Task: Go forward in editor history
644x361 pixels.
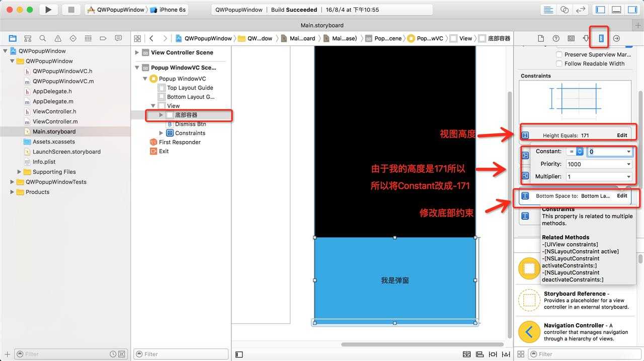Action: pyautogui.click(x=165, y=38)
